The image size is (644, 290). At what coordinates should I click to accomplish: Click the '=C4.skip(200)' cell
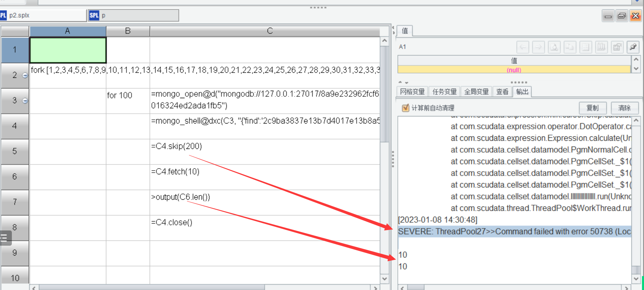coord(265,152)
